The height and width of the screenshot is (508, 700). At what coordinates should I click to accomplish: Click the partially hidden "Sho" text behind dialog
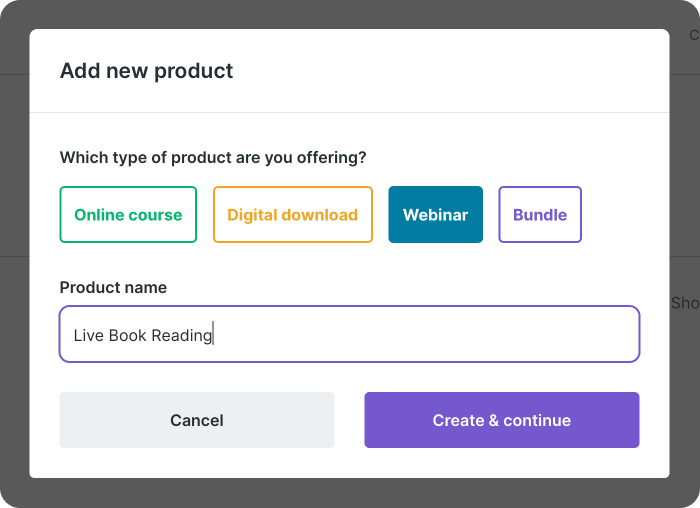(x=685, y=303)
